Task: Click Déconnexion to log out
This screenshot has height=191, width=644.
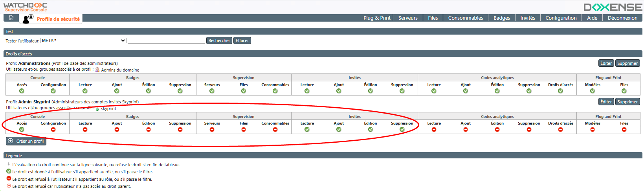Action: coord(622,18)
